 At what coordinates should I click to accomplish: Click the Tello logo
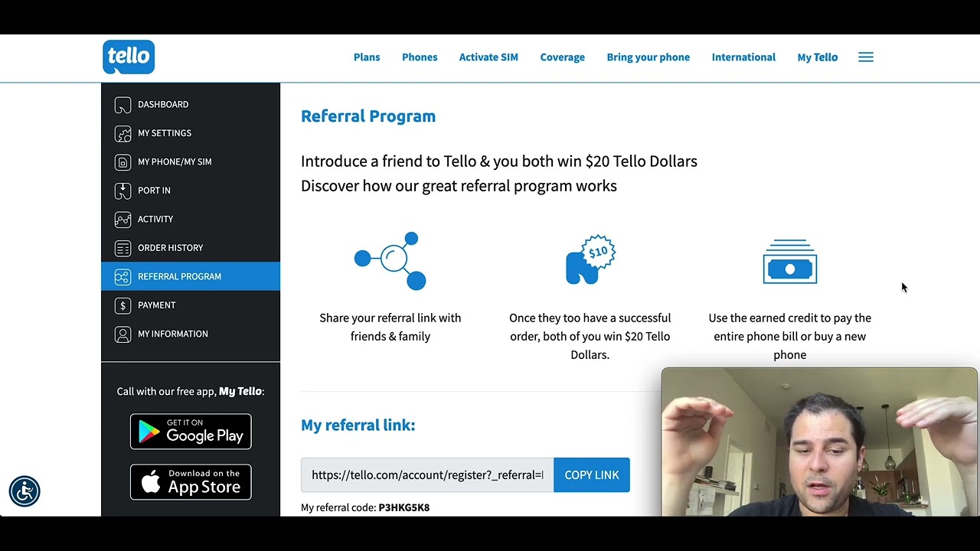click(129, 57)
